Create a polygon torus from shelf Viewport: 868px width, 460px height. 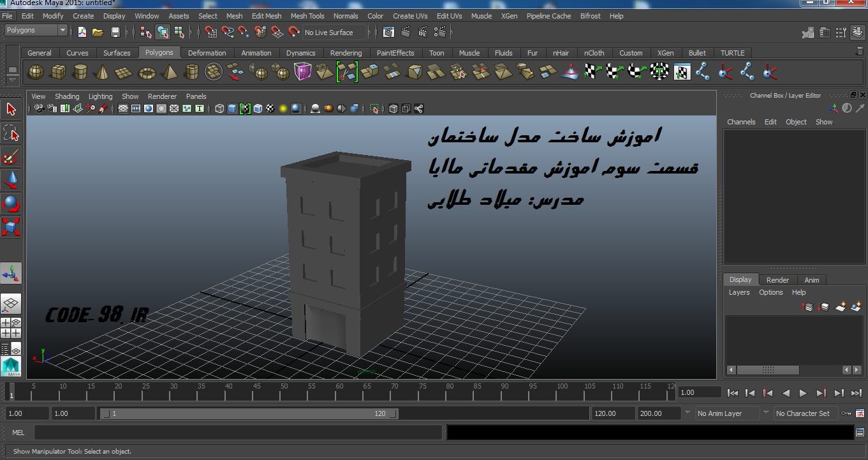(x=147, y=72)
